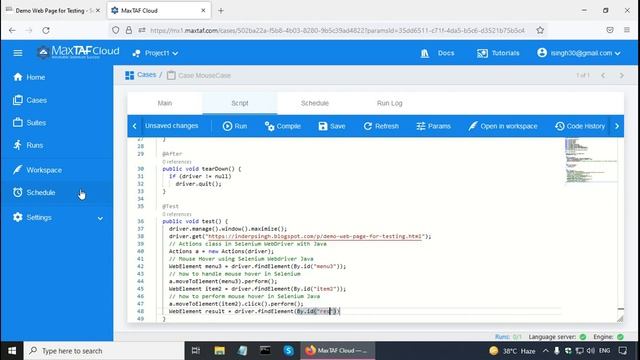
Task: Click the @Test annotation text
Action: (x=171, y=206)
